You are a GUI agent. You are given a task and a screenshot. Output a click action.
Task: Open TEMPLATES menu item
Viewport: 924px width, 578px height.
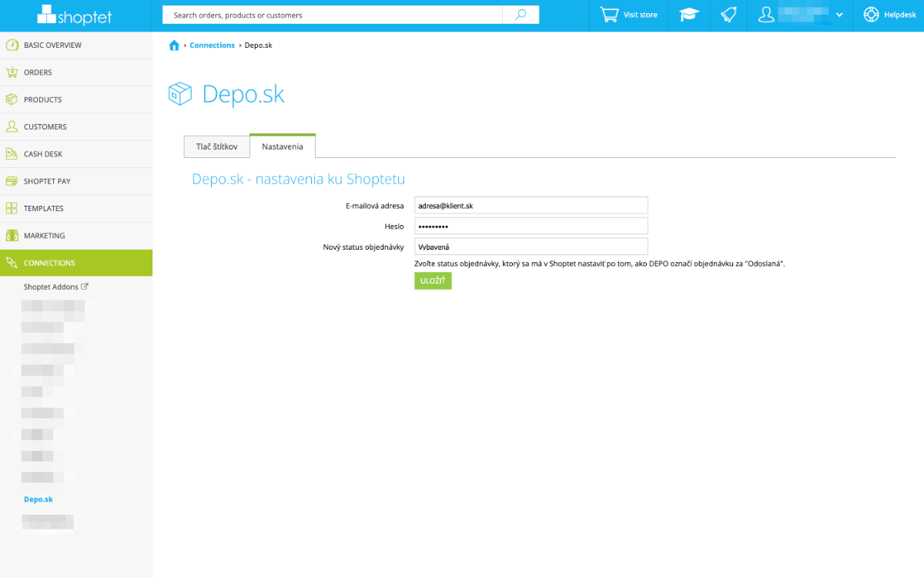click(x=76, y=208)
